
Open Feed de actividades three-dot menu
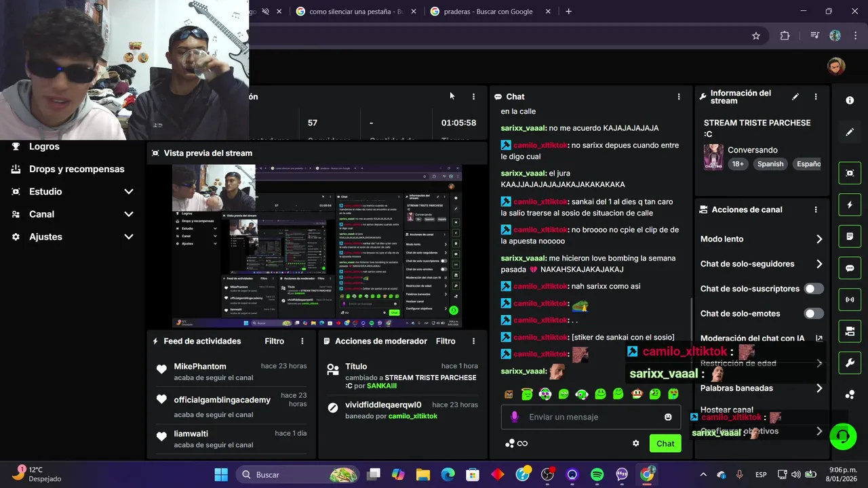pos(302,341)
